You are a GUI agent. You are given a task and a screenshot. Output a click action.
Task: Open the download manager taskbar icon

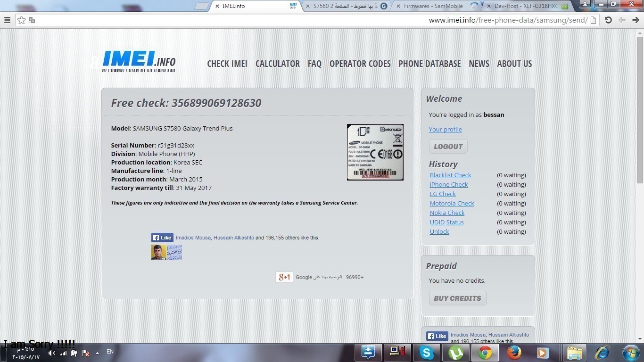(368, 352)
